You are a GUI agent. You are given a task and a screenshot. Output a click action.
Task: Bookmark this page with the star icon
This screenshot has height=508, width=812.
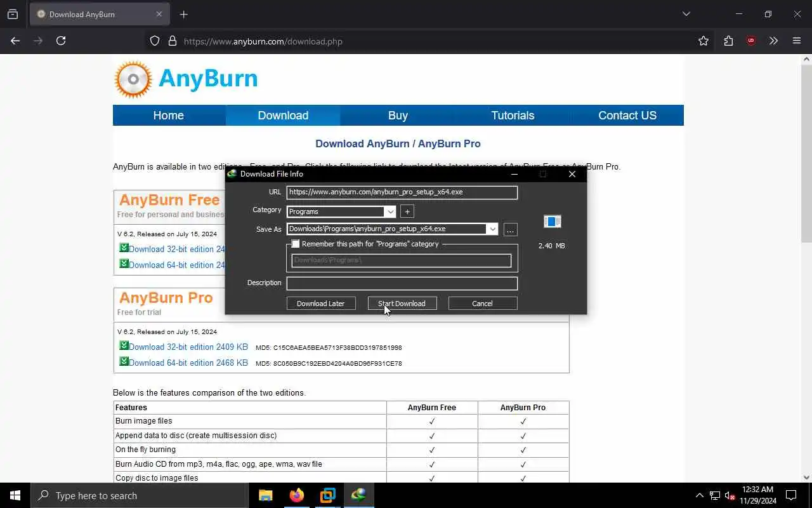(x=704, y=41)
